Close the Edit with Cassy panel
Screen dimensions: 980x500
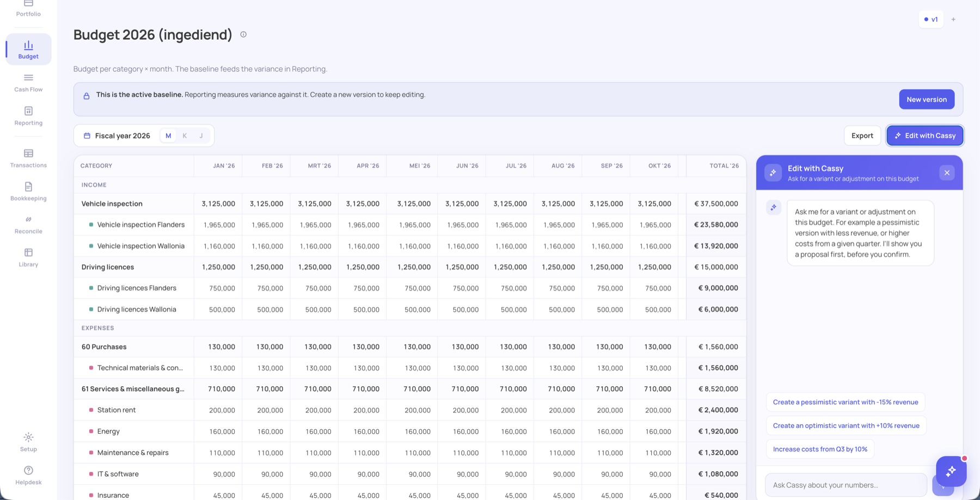pyautogui.click(x=947, y=173)
